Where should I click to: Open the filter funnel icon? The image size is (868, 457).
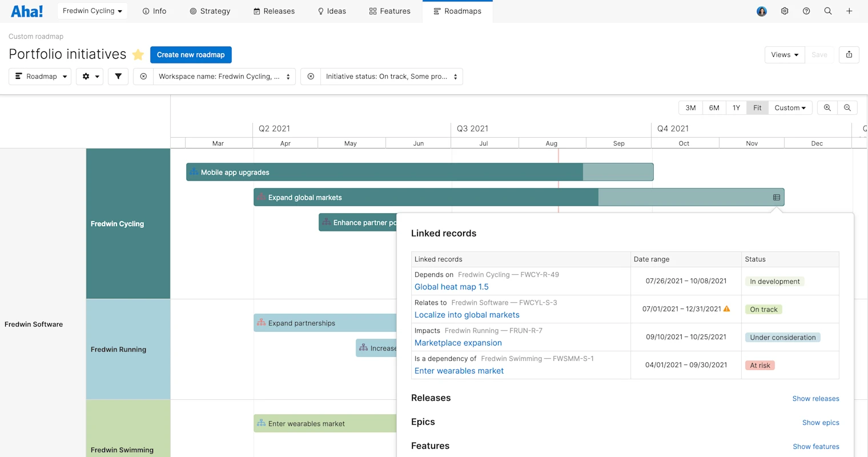(118, 76)
